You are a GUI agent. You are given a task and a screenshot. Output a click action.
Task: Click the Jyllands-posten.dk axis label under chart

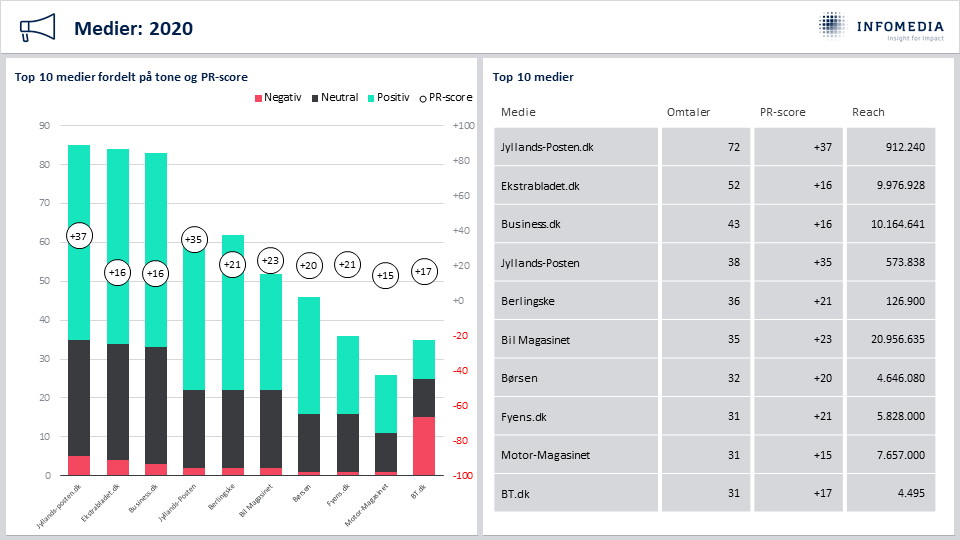59,506
